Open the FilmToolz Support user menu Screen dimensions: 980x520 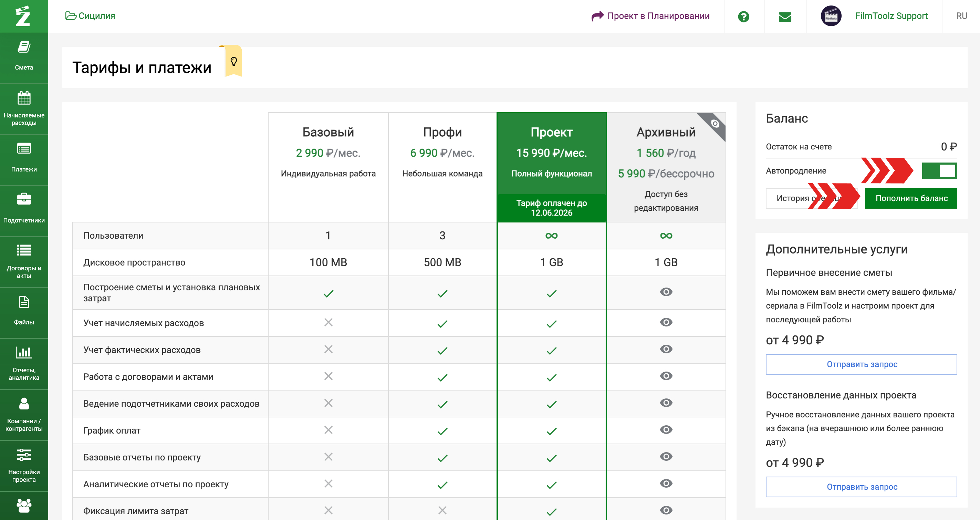(x=891, y=16)
